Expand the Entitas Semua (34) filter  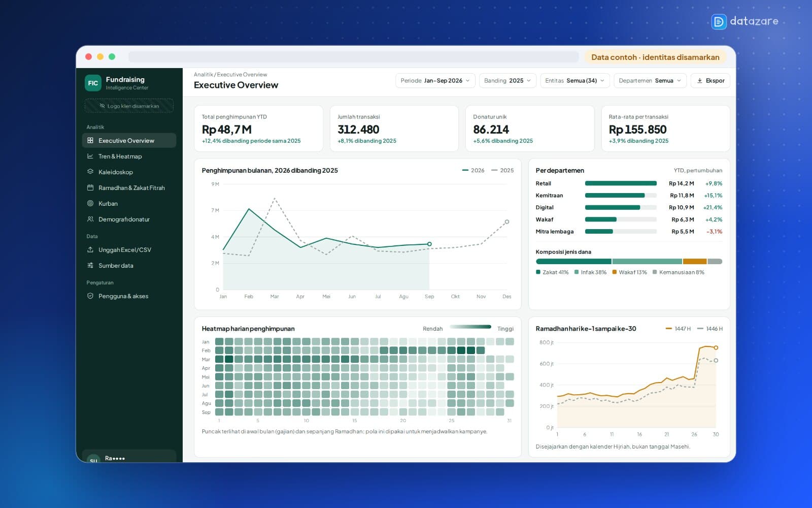pos(575,81)
